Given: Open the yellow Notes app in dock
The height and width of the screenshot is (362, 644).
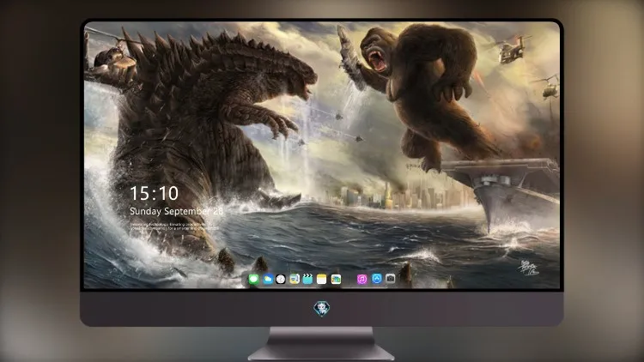Looking at the screenshot, I should pos(322,280).
